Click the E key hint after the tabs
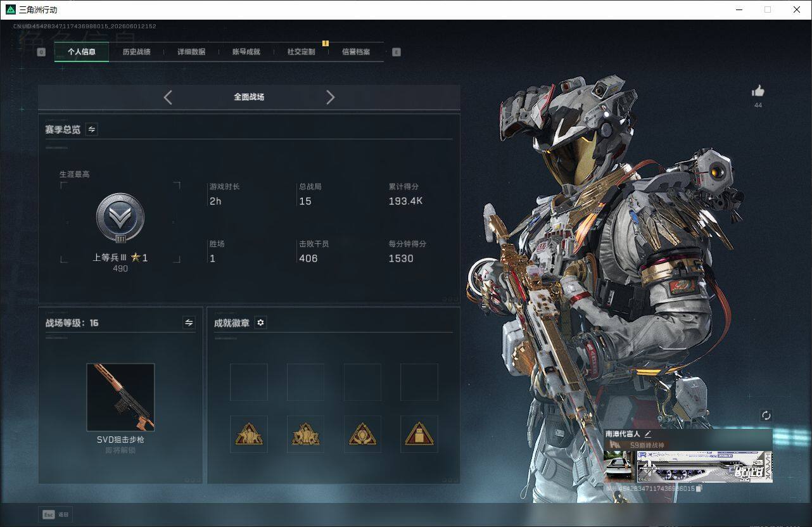 click(x=396, y=52)
